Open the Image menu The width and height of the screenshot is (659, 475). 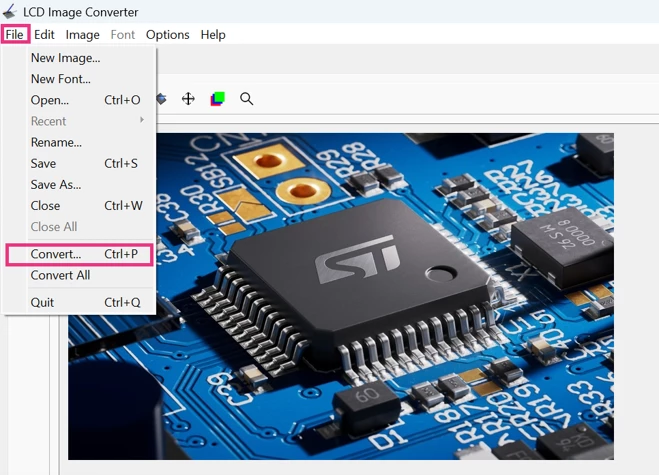(82, 34)
